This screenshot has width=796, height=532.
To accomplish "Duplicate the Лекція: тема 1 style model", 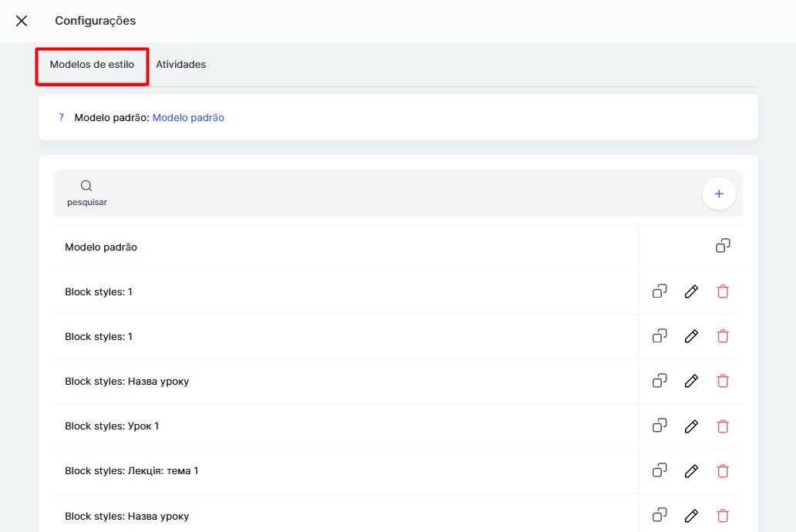I will pos(659,470).
